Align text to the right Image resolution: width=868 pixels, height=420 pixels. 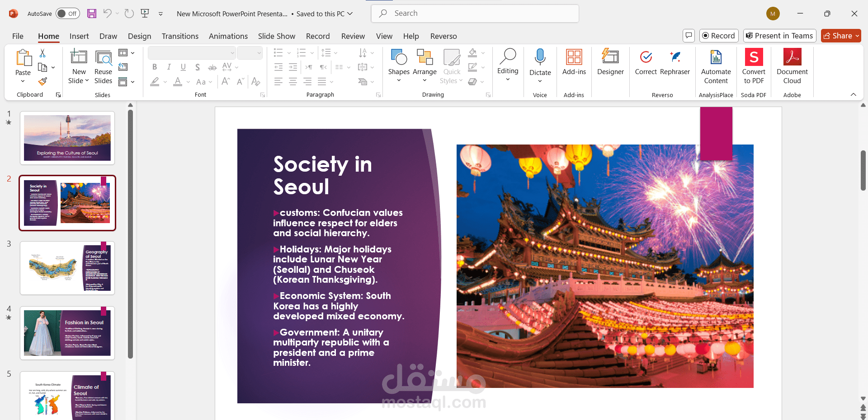[x=307, y=82]
